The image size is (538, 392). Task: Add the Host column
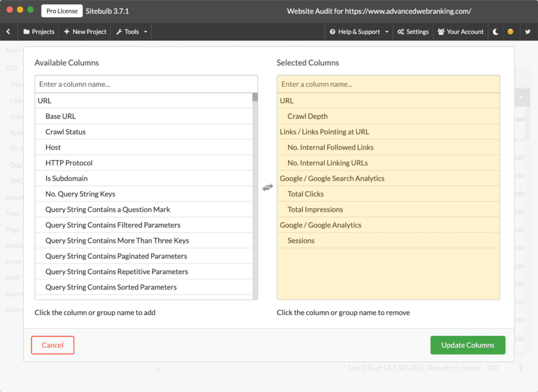click(143, 147)
